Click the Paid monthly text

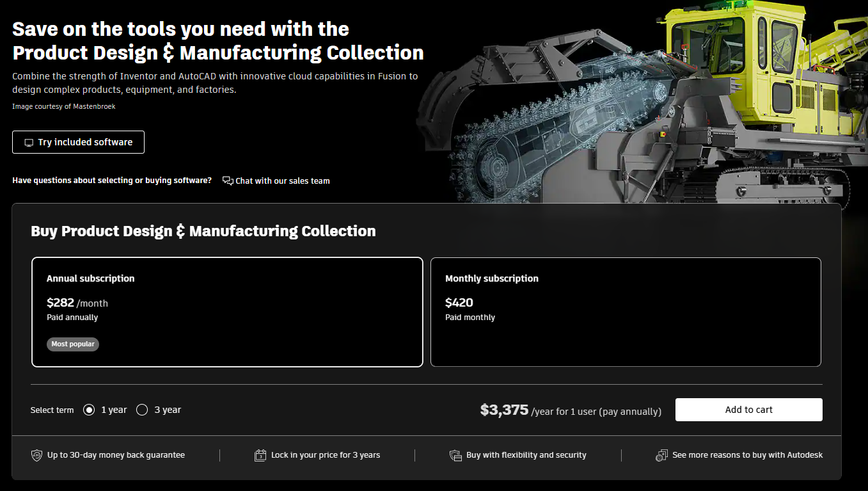(x=470, y=318)
